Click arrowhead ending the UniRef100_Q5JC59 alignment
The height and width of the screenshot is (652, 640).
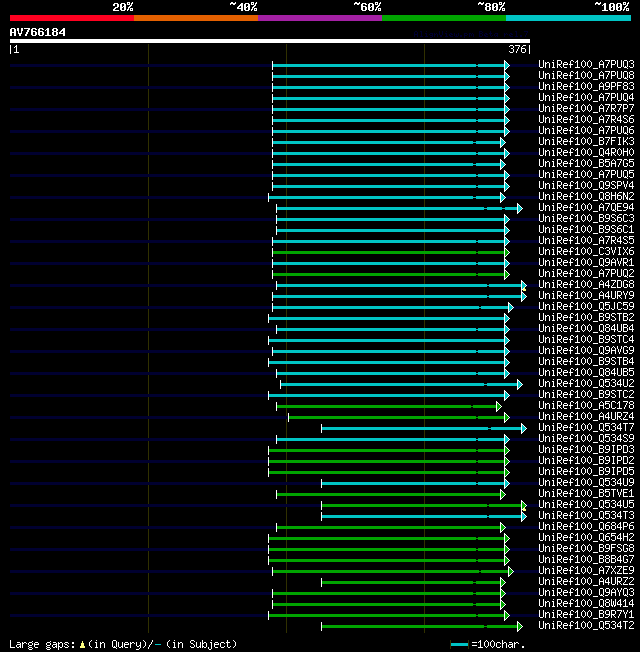tap(511, 308)
